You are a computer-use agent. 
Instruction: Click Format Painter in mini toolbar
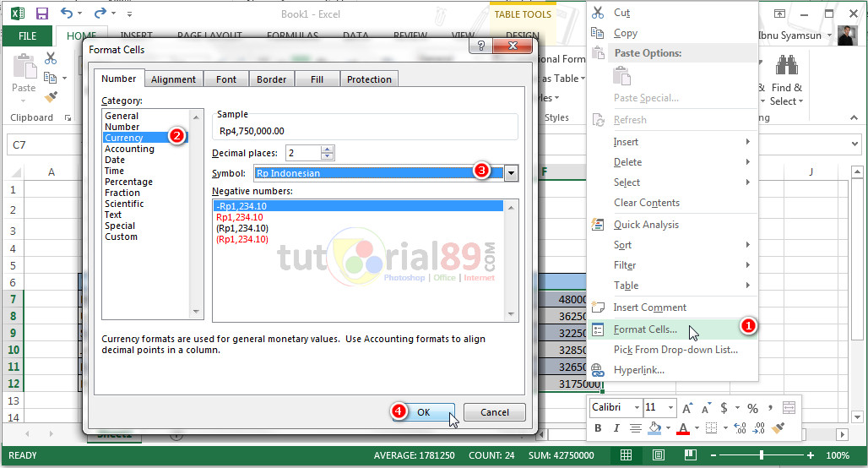tap(778, 427)
